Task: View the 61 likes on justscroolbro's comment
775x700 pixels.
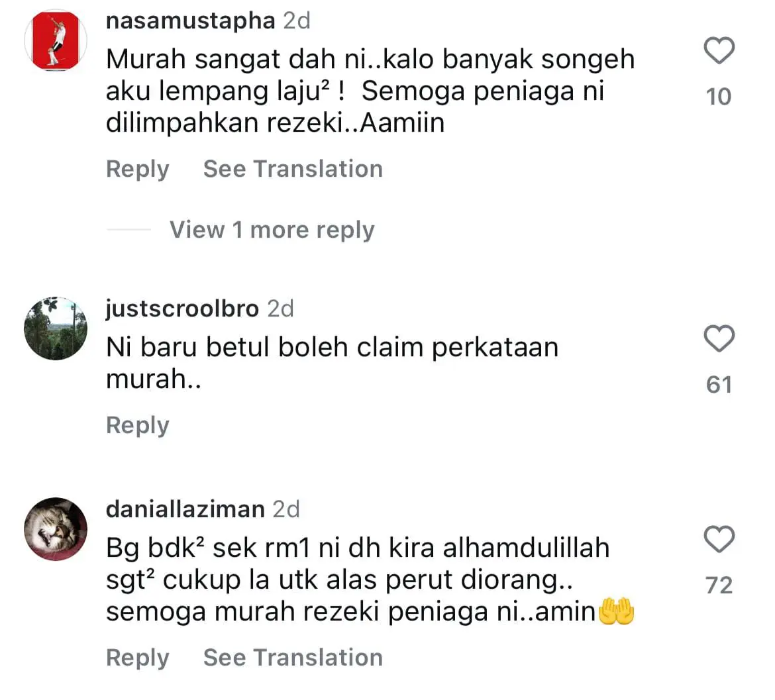Action: tap(719, 385)
